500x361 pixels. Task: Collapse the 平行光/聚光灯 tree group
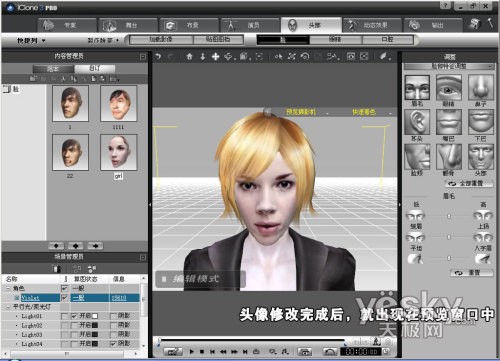(8, 307)
